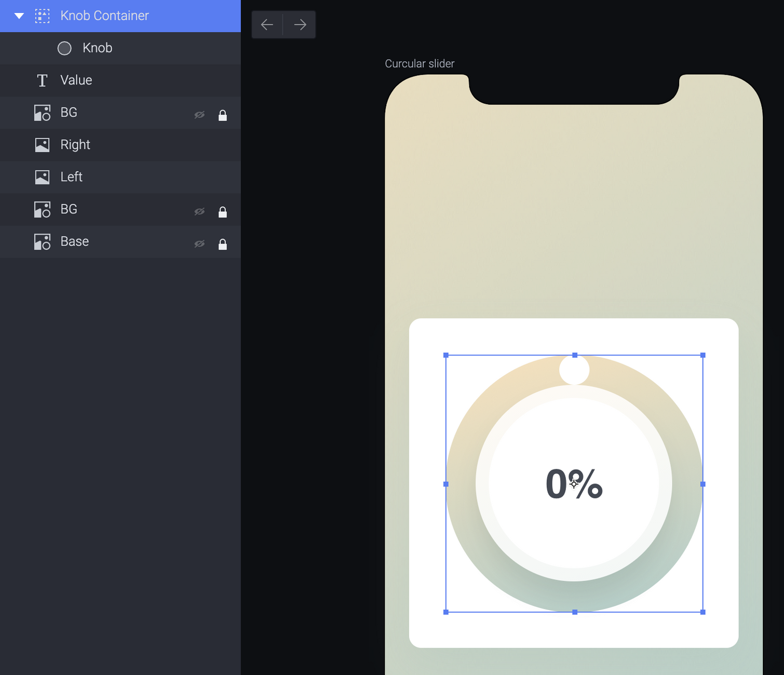Viewport: 784px width, 675px height.
Task: Toggle visibility of the lower BG layer
Action: pos(199,211)
